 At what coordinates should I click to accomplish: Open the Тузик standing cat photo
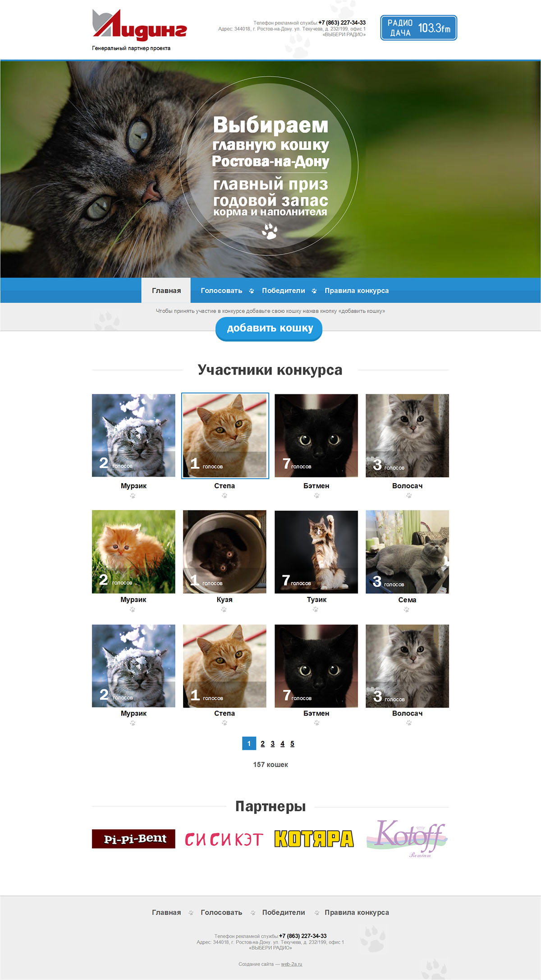(316, 552)
